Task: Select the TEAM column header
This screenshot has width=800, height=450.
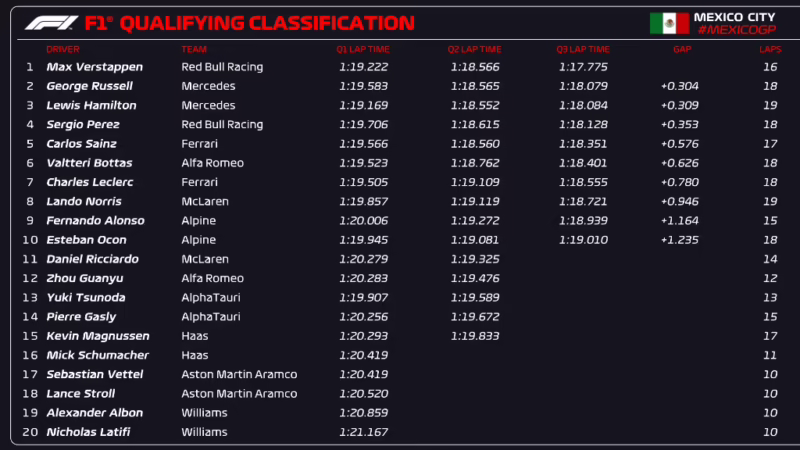Action: (x=192, y=49)
